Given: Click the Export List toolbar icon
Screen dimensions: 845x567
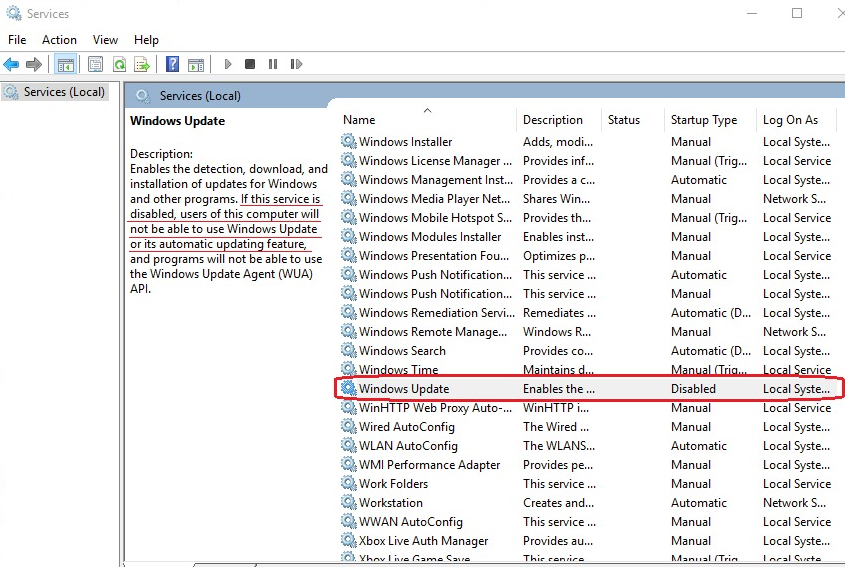Looking at the screenshot, I should [x=142, y=65].
